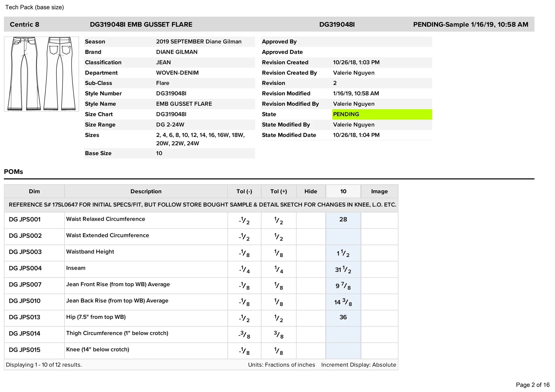
Task: Click 'DG319048I EMB GUSSET FLARE' header title
Action: click(141, 24)
